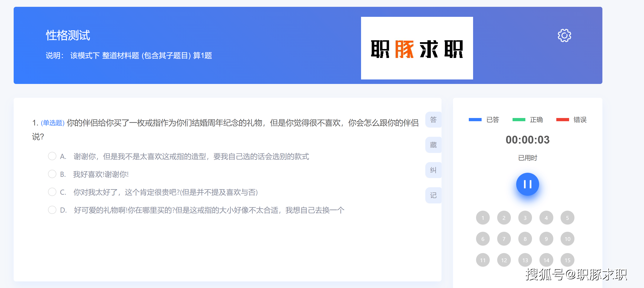Go to question number 8
The image size is (644, 288).
click(525, 239)
